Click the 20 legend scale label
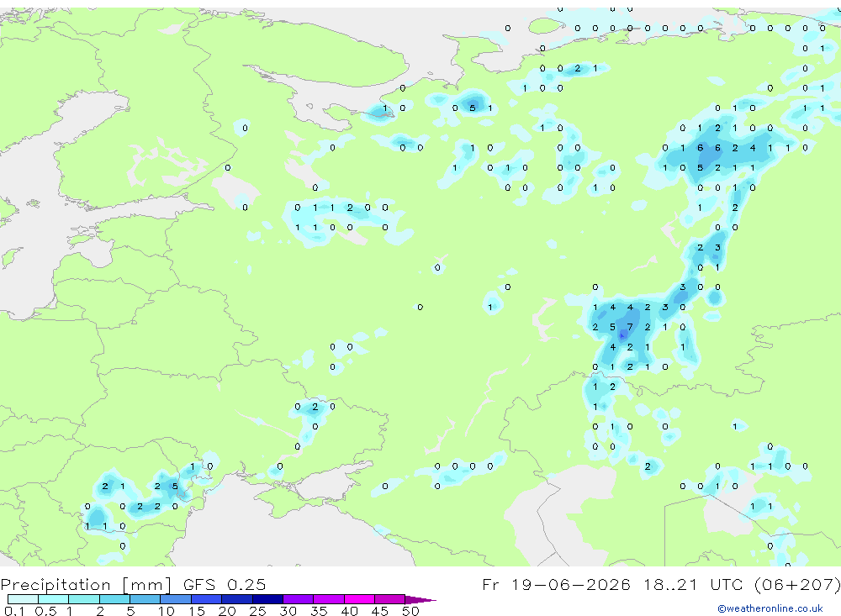 click(x=227, y=611)
